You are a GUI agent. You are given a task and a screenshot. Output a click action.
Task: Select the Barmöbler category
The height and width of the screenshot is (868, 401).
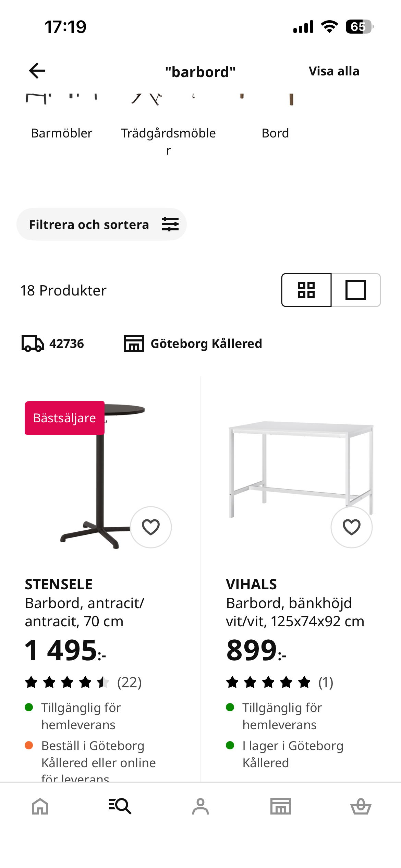coord(62,133)
